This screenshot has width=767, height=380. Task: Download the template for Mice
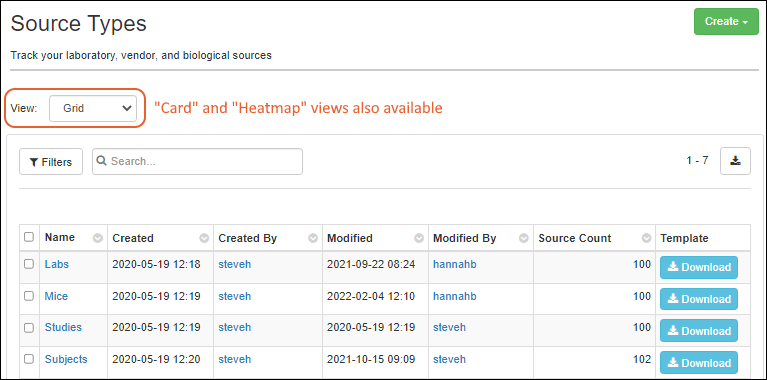(x=699, y=299)
